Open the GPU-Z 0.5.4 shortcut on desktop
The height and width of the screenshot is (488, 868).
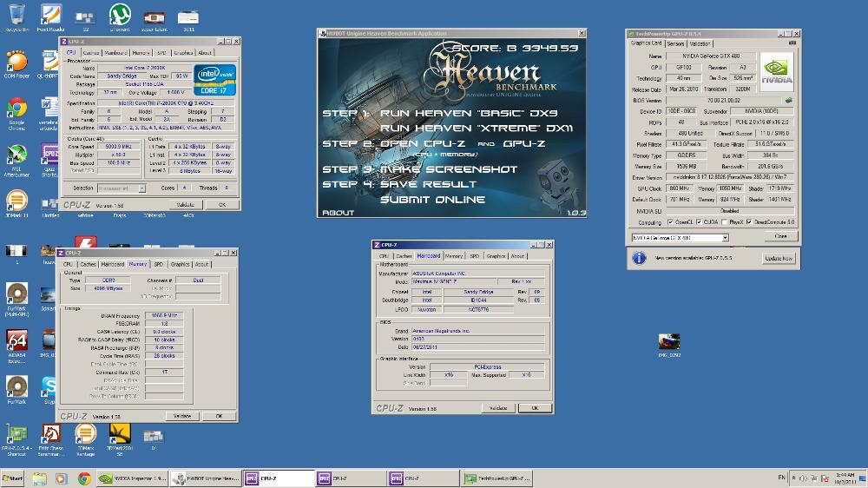[x=16, y=438]
